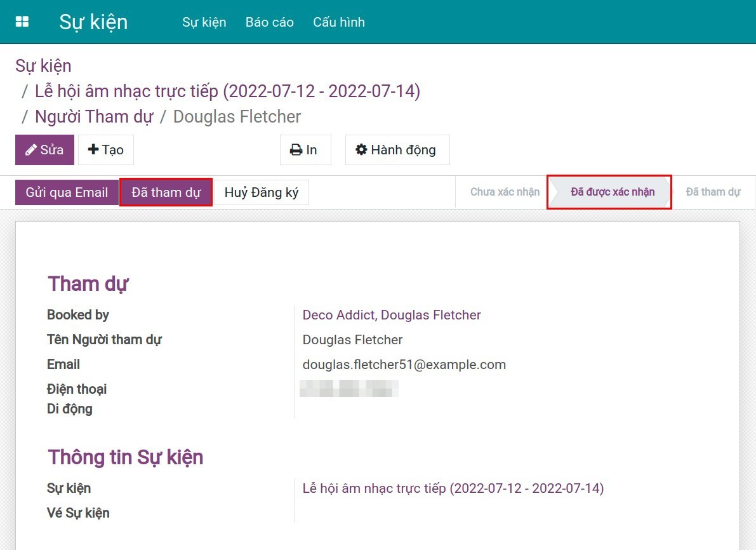Screen dimensions: 756x550
Task: Click Huỷ Đăng ký button
Action: click(261, 192)
